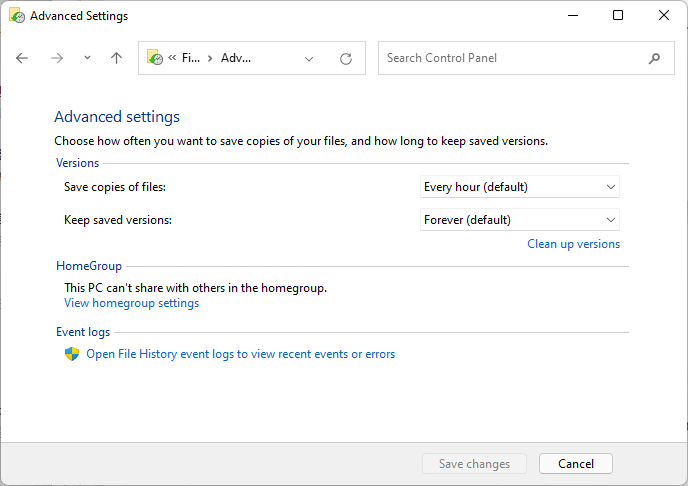688x486 pixels.
Task: Click the Forward navigation arrow
Action: click(56, 58)
